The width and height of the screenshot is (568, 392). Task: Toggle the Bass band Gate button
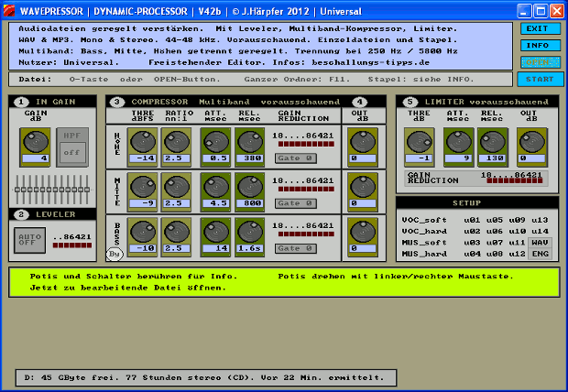click(296, 248)
